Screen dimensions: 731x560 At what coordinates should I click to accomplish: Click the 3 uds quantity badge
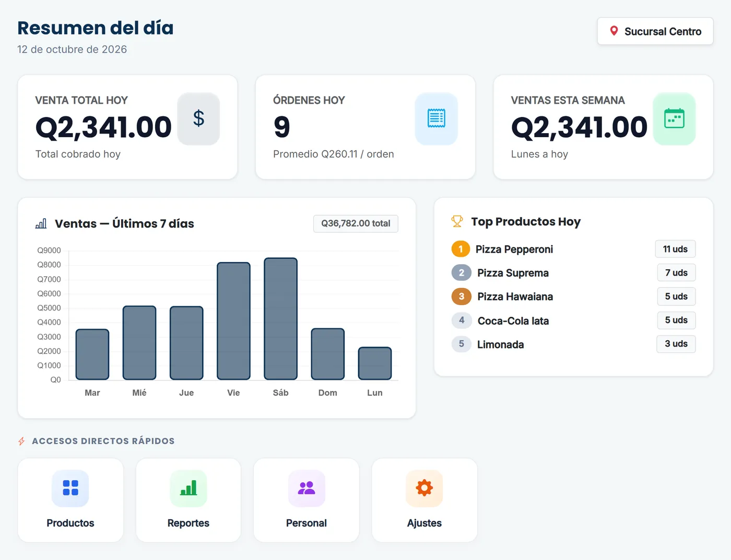676,343
